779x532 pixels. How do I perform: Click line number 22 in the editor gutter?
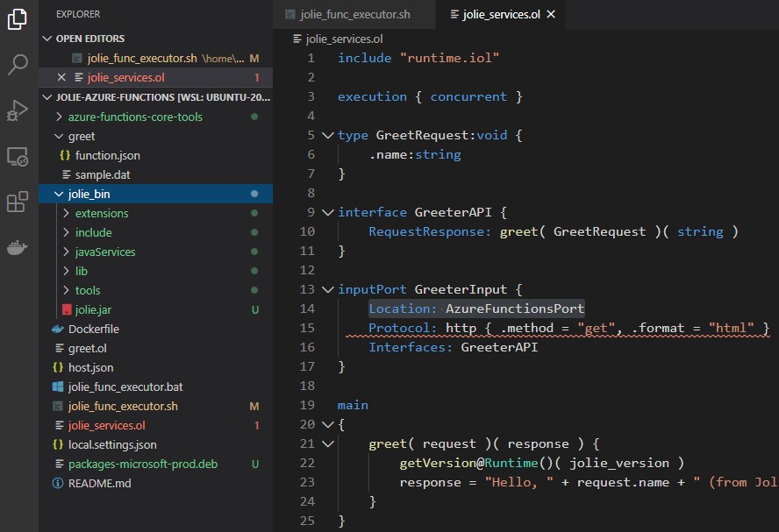coord(307,463)
